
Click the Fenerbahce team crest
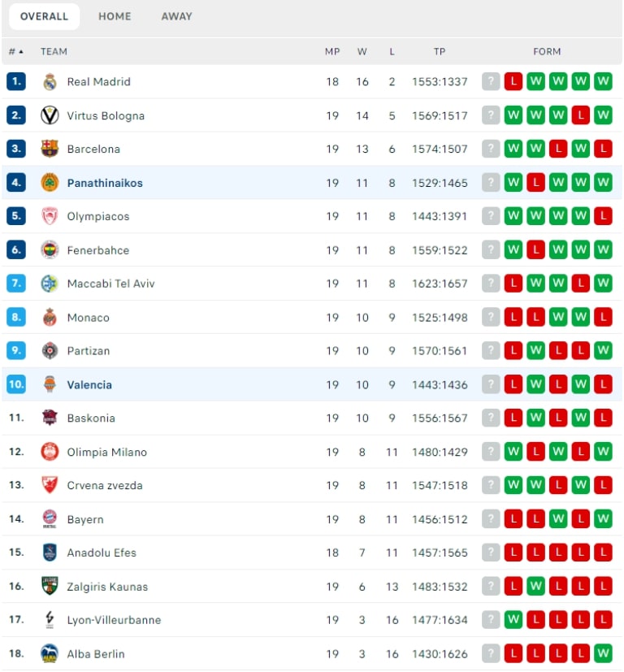(x=50, y=249)
